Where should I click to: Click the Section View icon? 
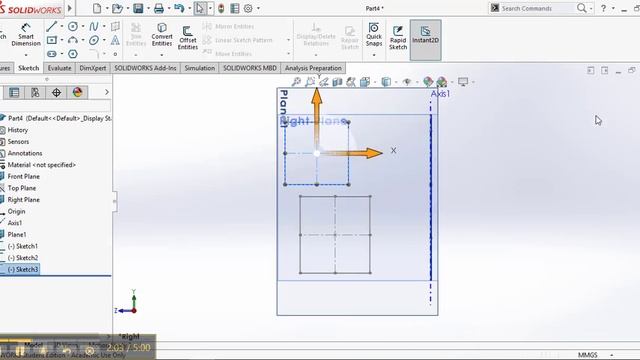(x=337, y=82)
